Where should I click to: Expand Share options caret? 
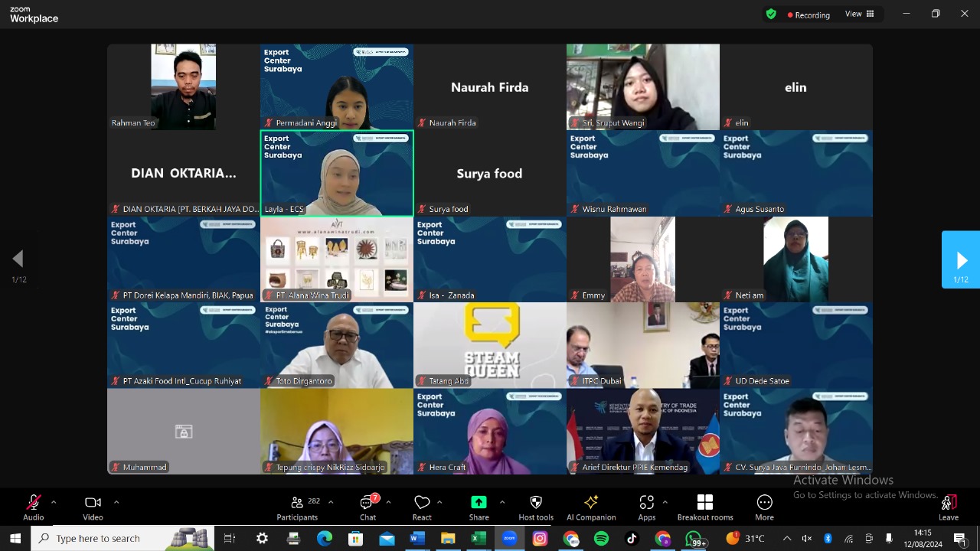click(x=502, y=502)
